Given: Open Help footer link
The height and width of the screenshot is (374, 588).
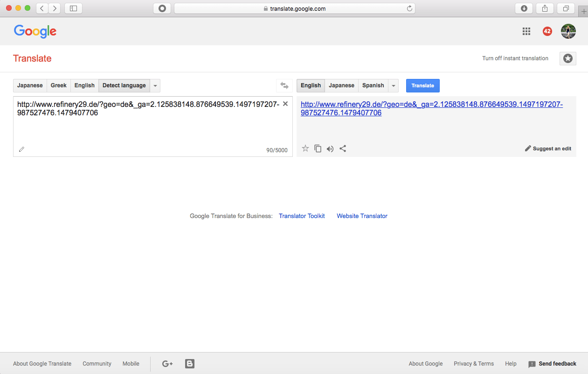Looking at the screenshot, I should (x=511, y=364).
